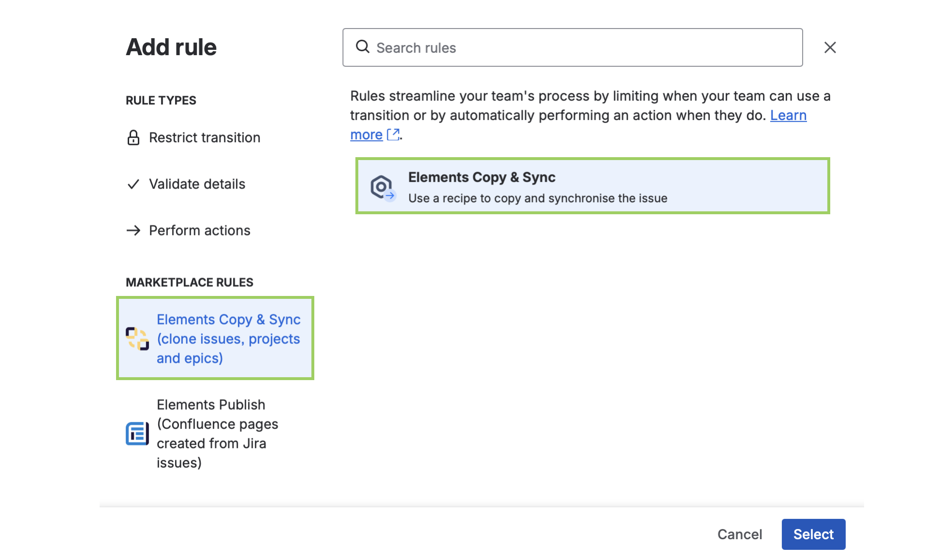The width and height of the screenshot is (940, 560).
Task: Open the Validate details rule type
Action: pyautogui.click(x=197, y=184)
